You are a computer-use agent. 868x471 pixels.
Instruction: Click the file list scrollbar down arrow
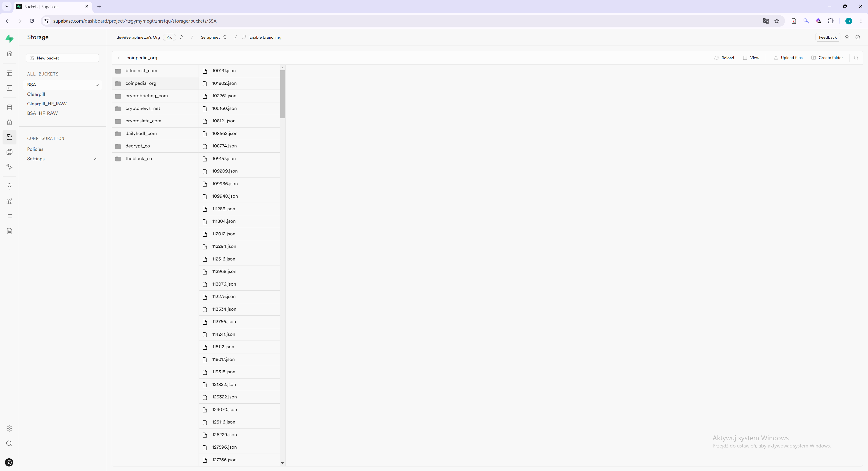pyautogui.click(x=282, y=463)
